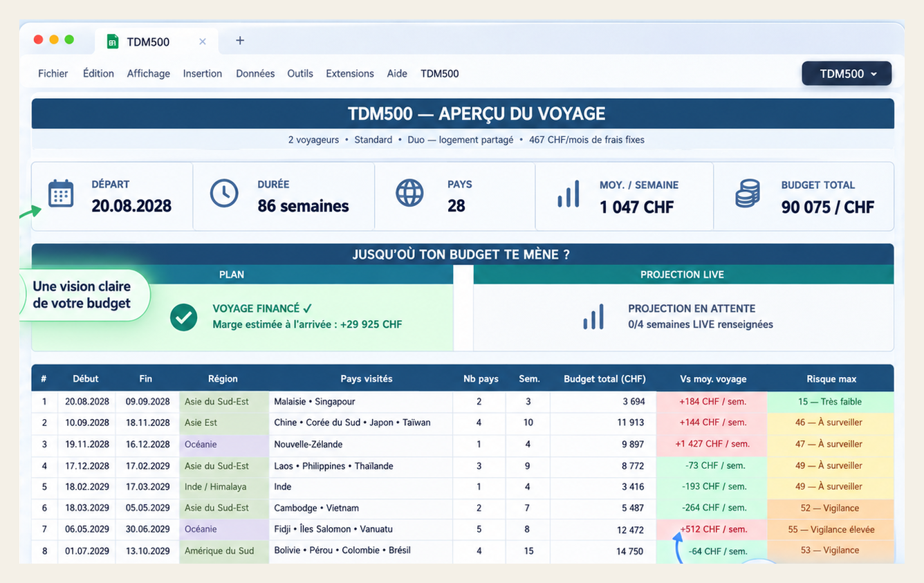Click the Google Sheets tab favicon
The height and width of the screenshot is (583, 924).
(113, 41)
